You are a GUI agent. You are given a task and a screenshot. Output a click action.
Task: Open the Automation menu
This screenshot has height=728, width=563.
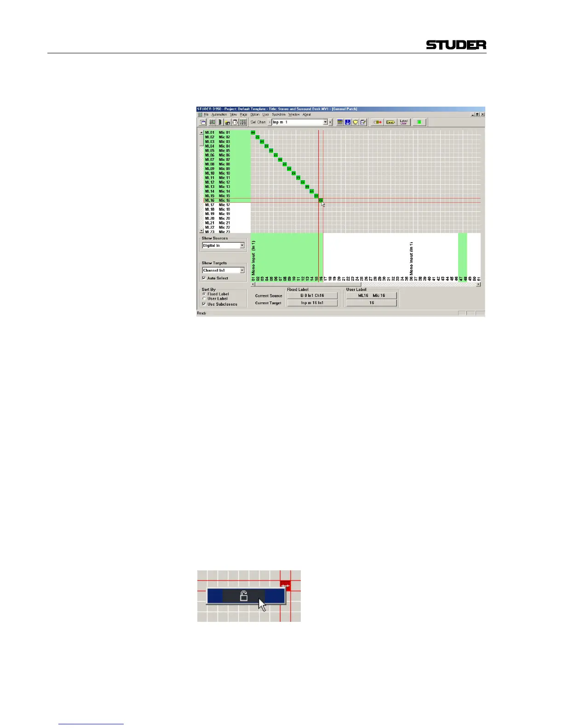[x=219, y=114]
